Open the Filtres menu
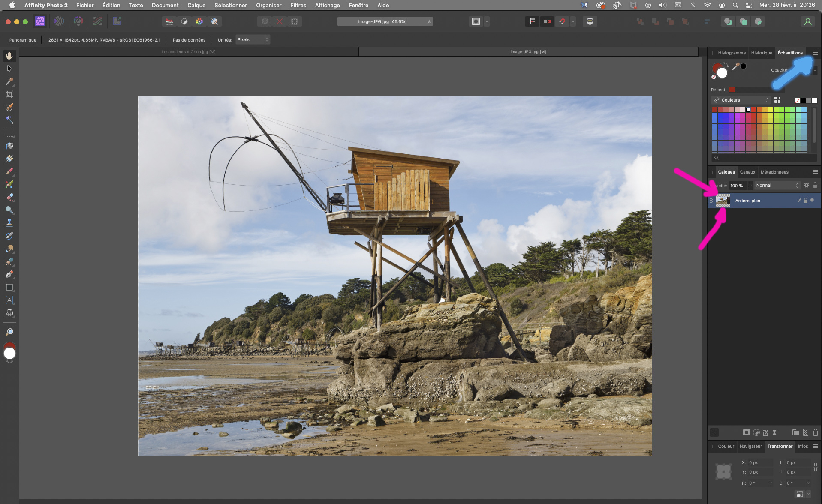Viewport: 822px width, 504px height. click(298, 5)
